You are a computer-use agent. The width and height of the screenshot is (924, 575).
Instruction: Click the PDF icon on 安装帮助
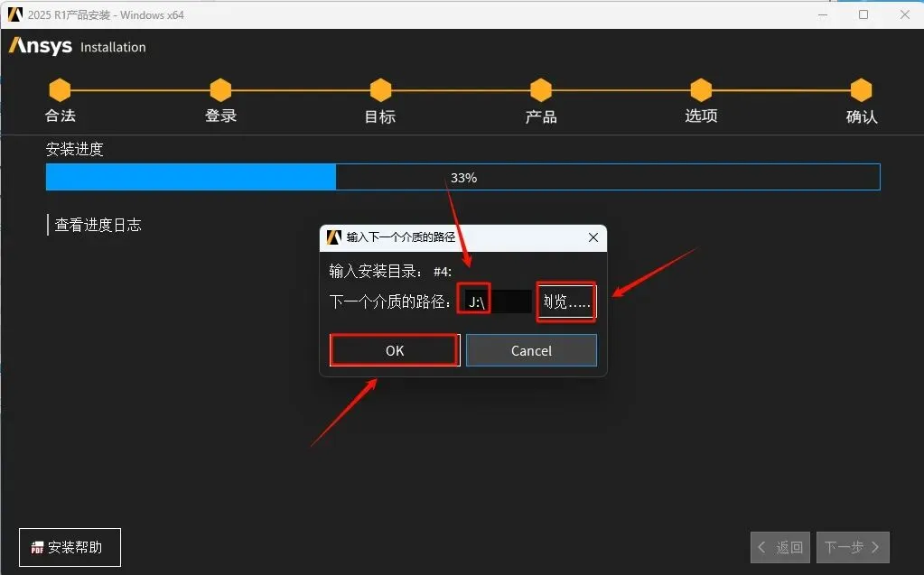pyautogui.click(x=37, y=548)
